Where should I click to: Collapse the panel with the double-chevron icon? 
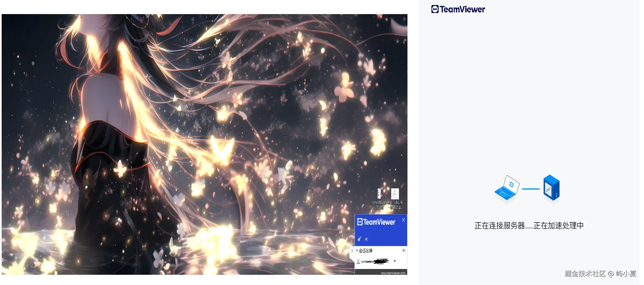point(366,239)
